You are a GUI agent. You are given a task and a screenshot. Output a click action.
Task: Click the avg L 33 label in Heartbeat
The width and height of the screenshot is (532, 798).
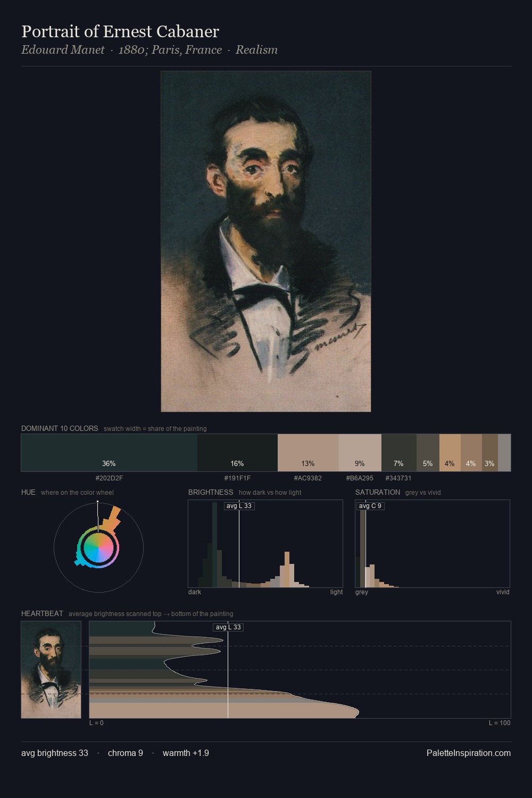228,627
